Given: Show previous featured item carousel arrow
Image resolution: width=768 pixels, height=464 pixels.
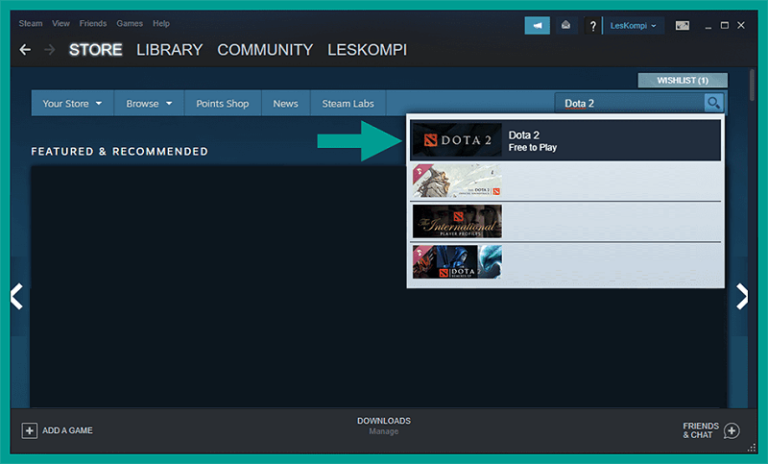Looking at the screenshot, I should click(17, 296).
